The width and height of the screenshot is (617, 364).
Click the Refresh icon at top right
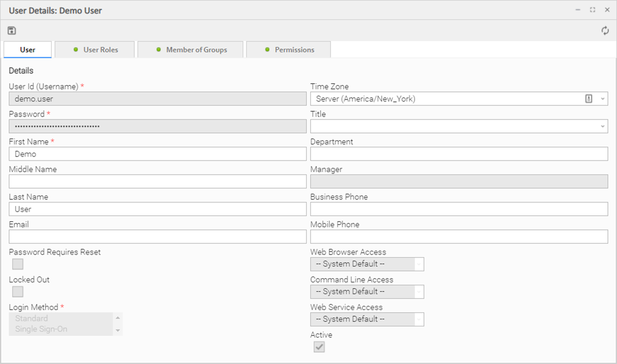(x=605, y=30)
